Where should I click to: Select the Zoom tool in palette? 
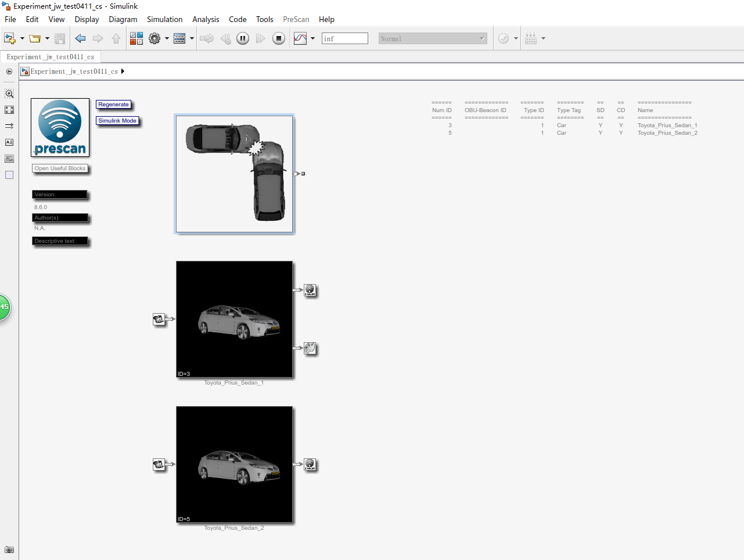point(9,94)
